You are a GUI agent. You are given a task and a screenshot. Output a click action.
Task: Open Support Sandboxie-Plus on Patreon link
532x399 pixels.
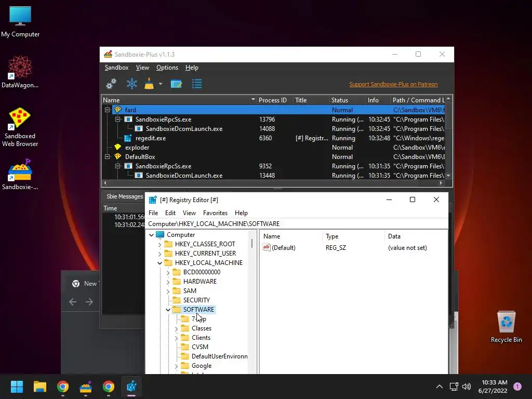(393, 84)
